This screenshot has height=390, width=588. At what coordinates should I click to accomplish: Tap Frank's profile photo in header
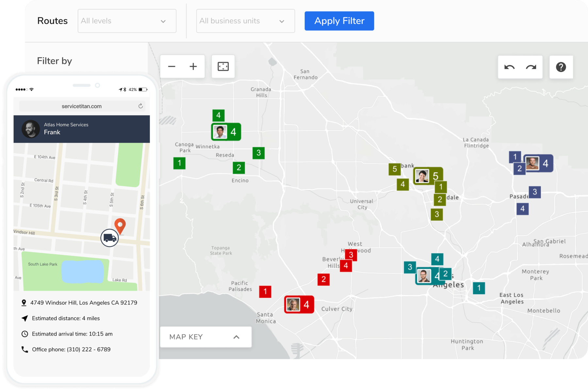click(x=31, y=129)
